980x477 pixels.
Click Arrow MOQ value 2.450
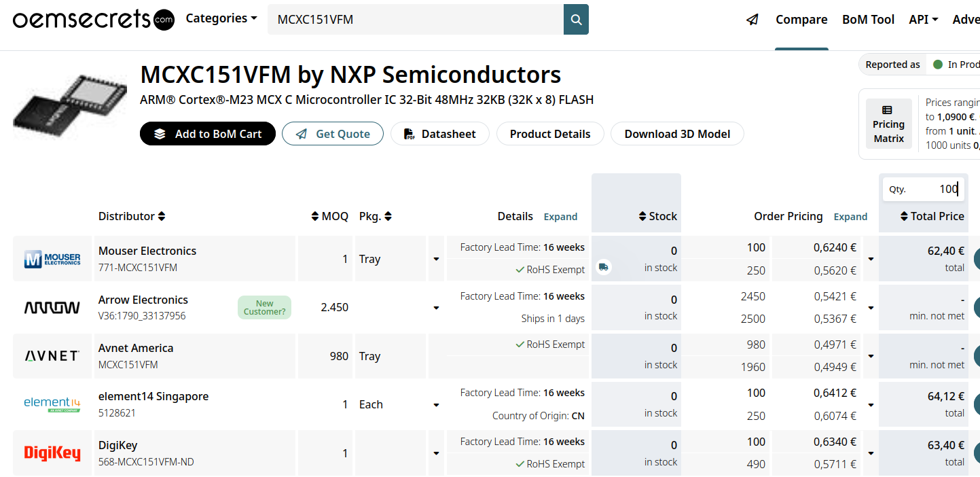[334, 307]
